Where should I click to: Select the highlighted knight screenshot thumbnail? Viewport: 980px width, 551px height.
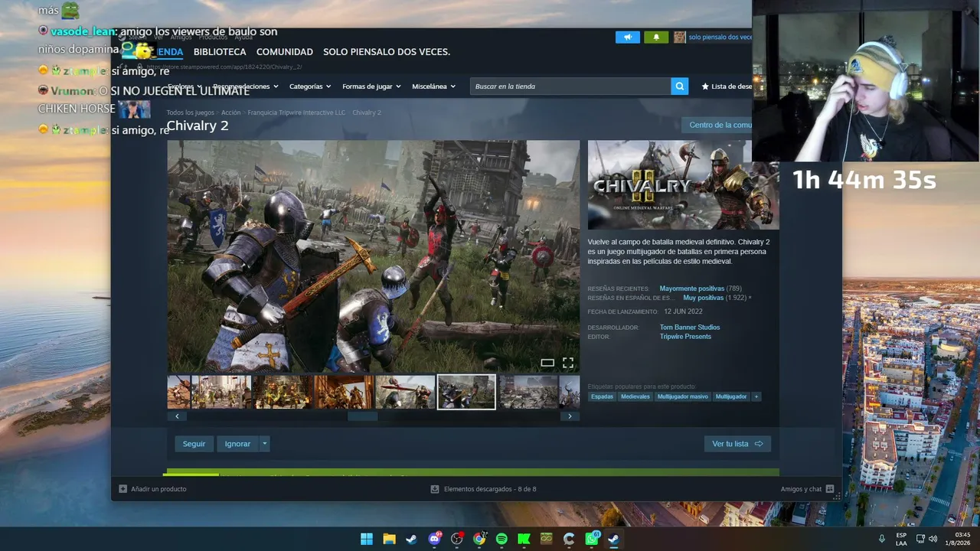click(466, 392)
